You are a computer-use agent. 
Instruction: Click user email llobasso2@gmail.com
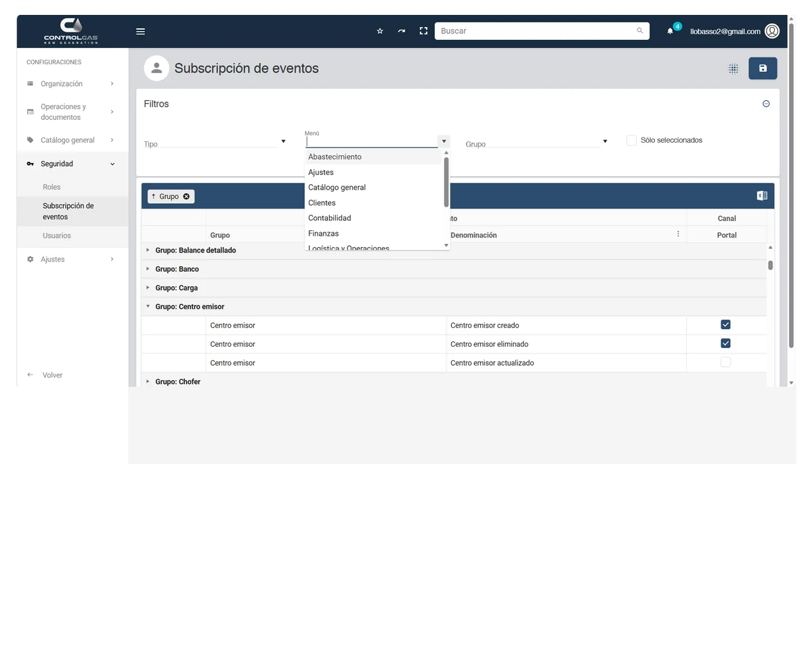click(x=725, y=32)
